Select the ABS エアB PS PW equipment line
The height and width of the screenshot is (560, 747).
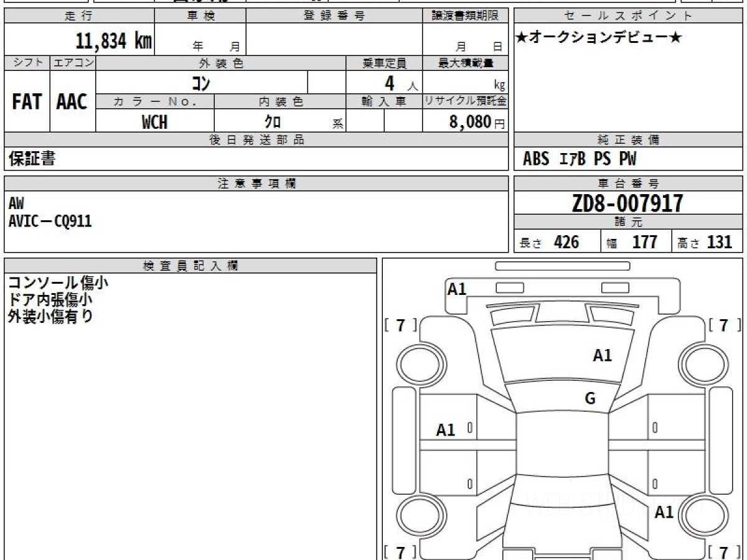pos(580,159)
